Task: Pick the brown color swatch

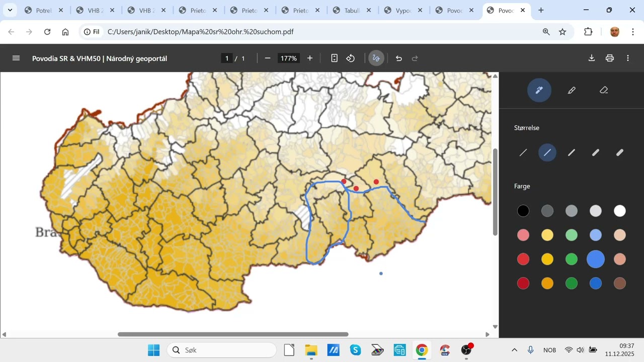Action: (x=620, y=283)
